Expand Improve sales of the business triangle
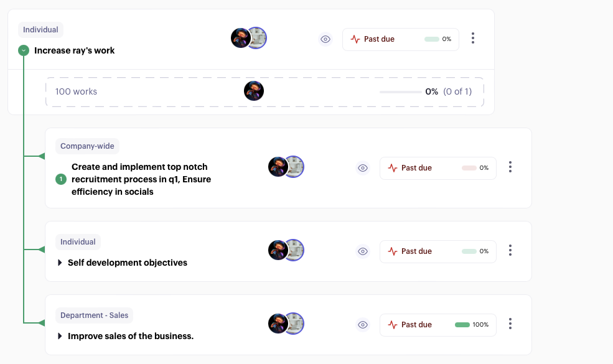This screenshot has height=364, width=613. coord(60,336)
